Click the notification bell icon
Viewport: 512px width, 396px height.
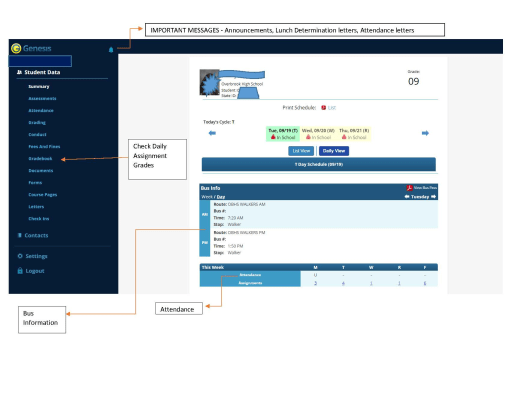click(x=111, y=50)
